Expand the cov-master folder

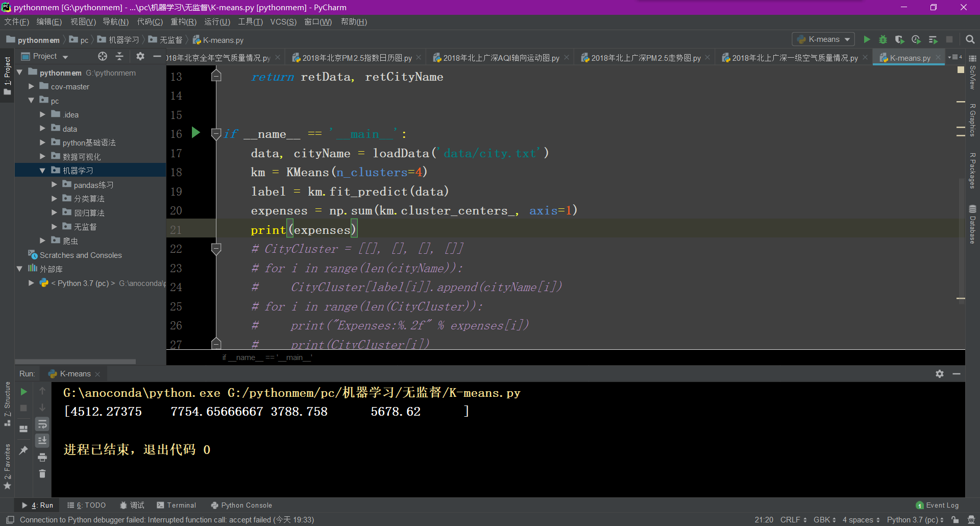[31, 86]
